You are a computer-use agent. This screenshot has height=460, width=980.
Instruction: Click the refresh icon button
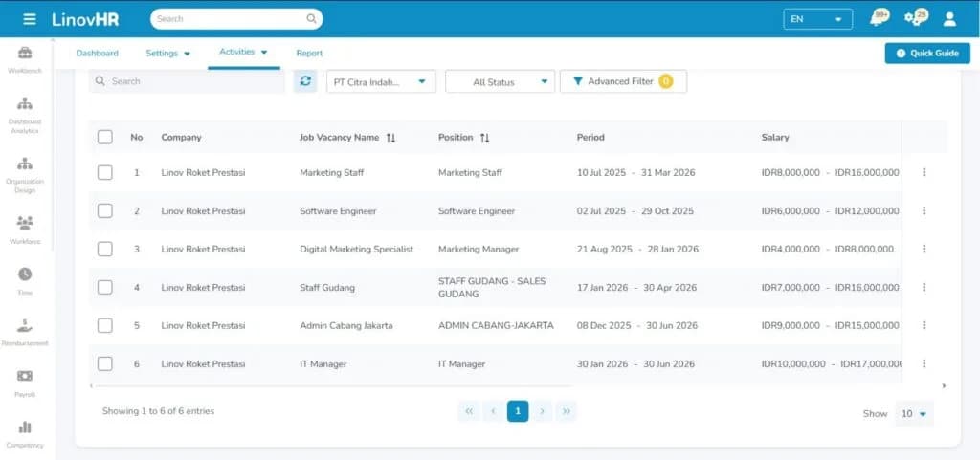click(x=305, y=81)
